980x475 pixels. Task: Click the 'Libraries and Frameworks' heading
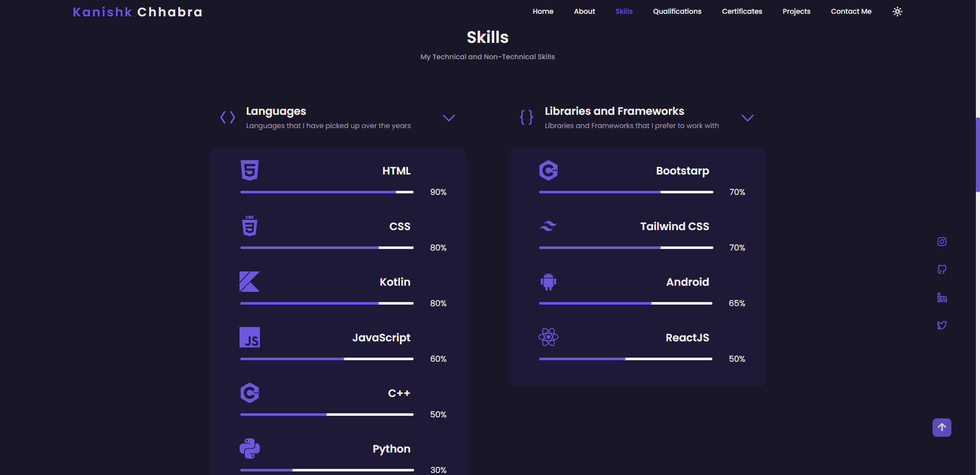[x=614, y=111]
